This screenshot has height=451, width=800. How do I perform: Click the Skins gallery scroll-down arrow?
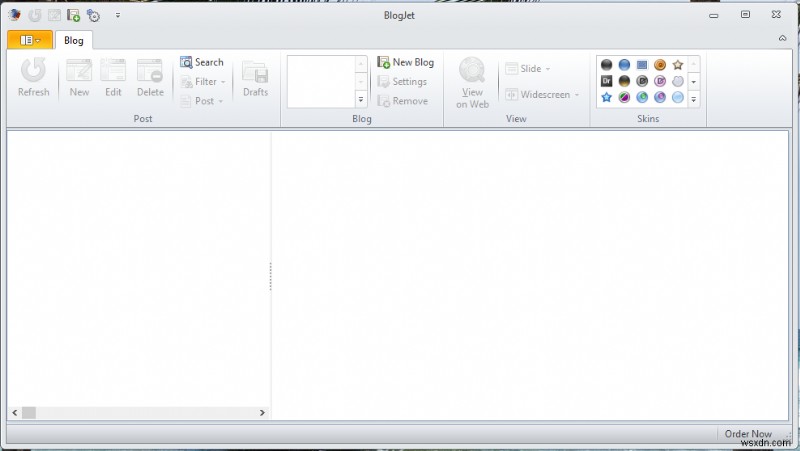click(x=693, y=82)
